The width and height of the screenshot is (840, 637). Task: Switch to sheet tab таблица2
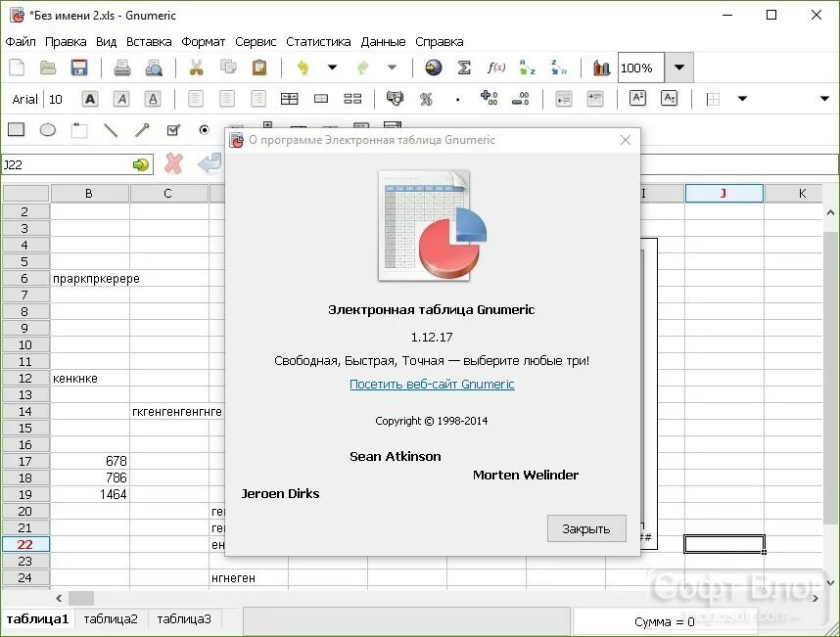pos(111,619)
